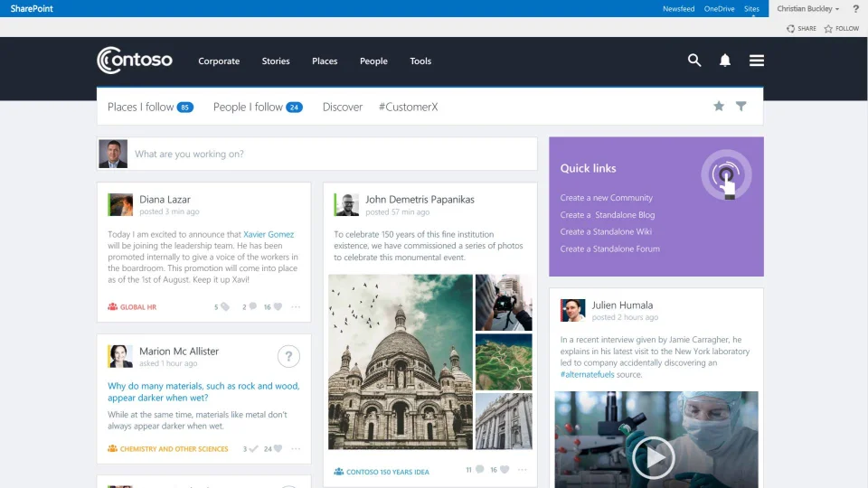Open the Stories menu
The width and height of the screenshot is (868, 488).
click(276, 61)
